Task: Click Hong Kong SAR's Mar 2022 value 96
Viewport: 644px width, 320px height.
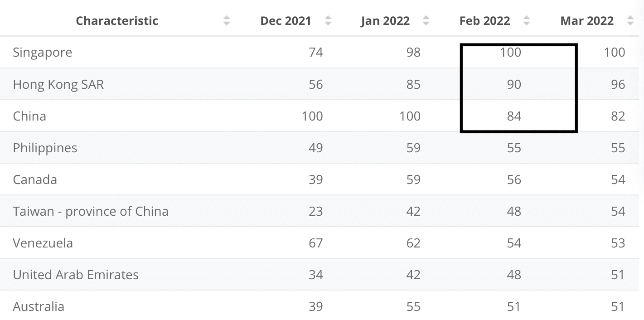Action: click(x=618, y=84)
